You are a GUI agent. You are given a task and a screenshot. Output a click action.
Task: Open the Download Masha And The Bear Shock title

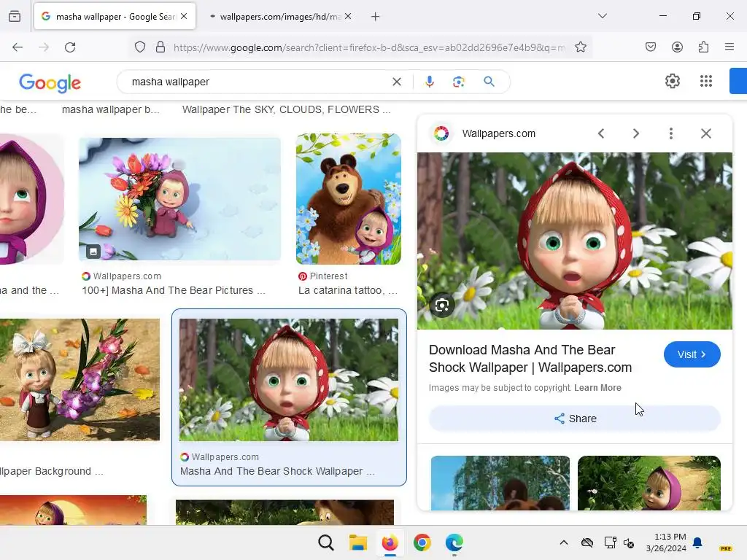(x=530, y=359)
